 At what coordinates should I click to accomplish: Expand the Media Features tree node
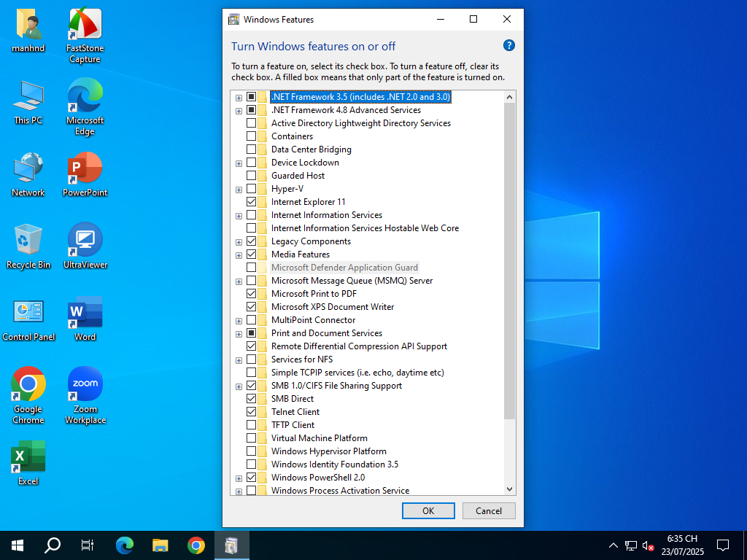(239, 255)
